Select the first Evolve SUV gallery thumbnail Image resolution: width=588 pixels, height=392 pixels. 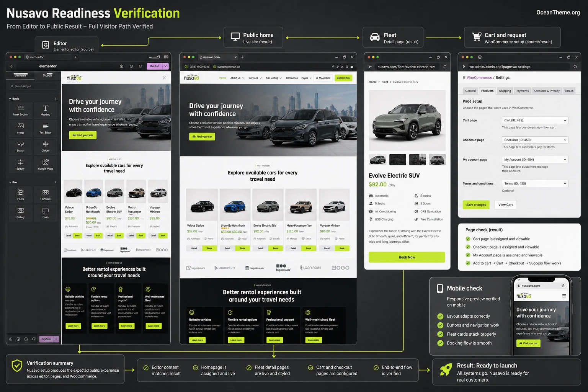tap(377, 160)
